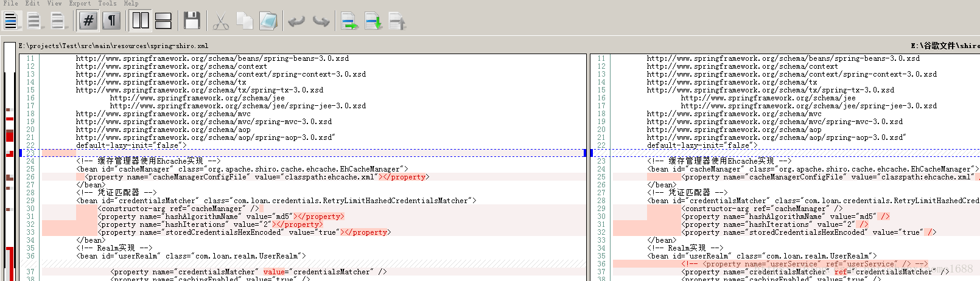Jump to current difference with right-arrow icon
This screenshot has height=281, width=980.
coord(349,21)
